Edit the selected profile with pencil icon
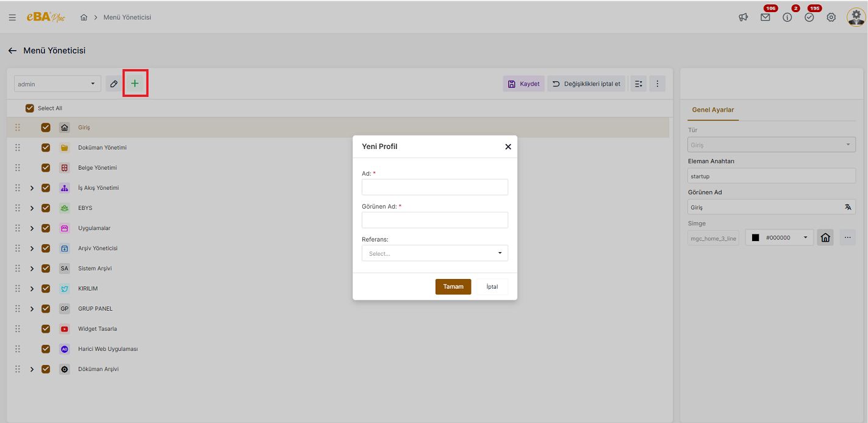Screen dimensions: 868x423 (113, 84)
